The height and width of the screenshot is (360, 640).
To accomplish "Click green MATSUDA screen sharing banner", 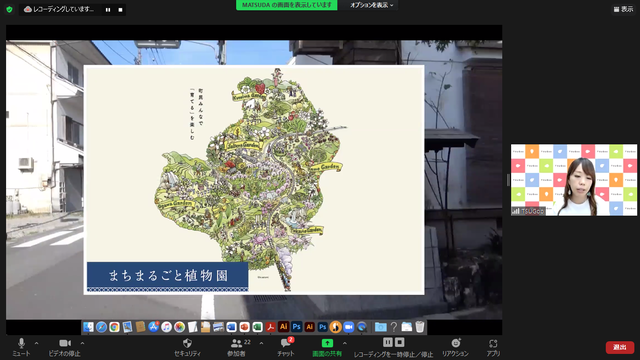I will [x=287, y=5].
